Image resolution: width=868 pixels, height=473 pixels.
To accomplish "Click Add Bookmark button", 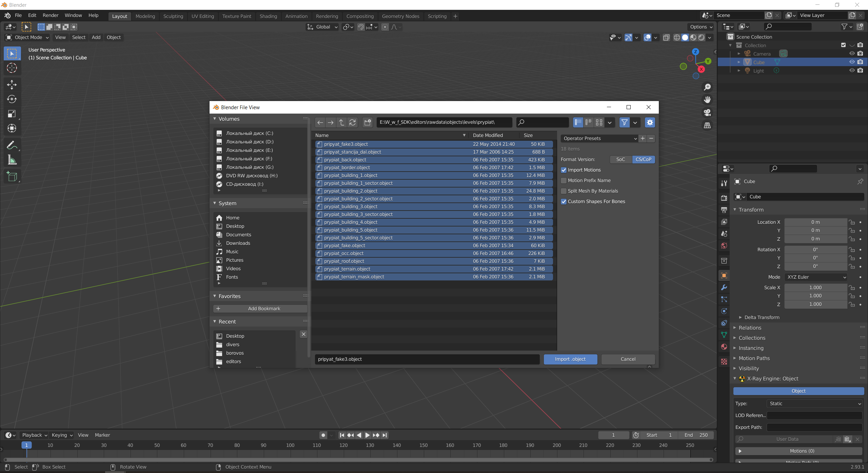I will tap(260, 309).
